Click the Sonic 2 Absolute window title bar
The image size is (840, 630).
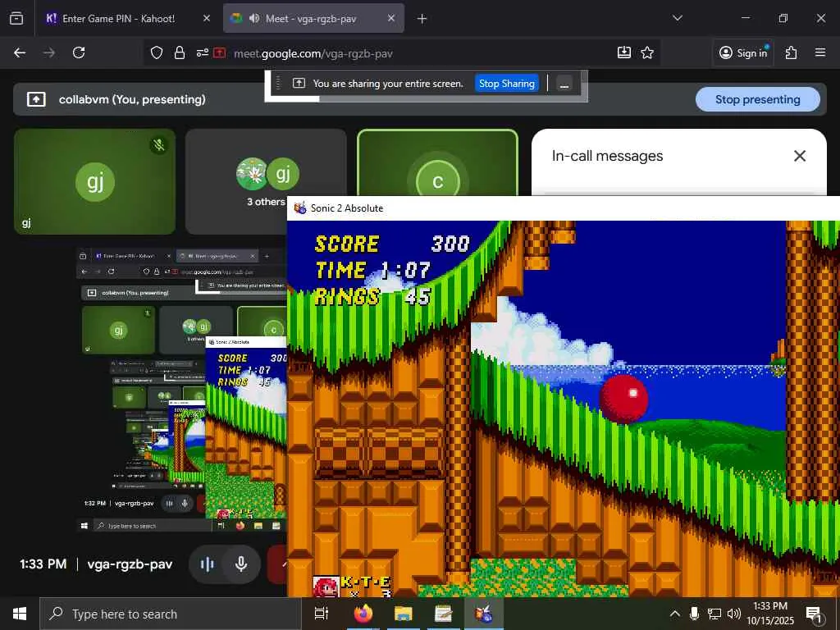[x=564, y=208]
